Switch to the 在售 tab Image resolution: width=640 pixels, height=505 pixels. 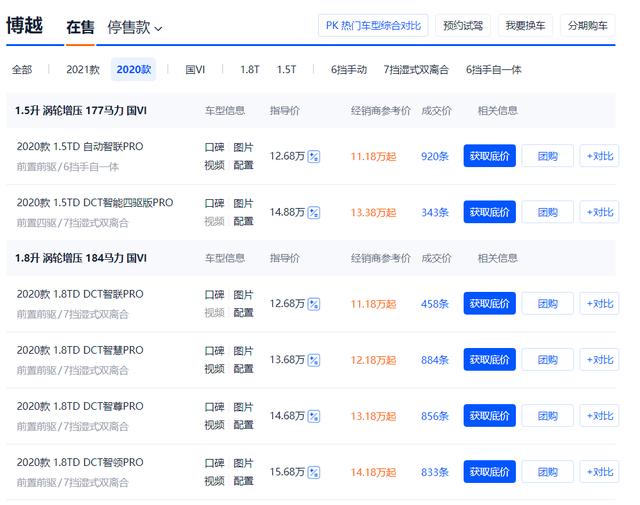click(80, 27)
